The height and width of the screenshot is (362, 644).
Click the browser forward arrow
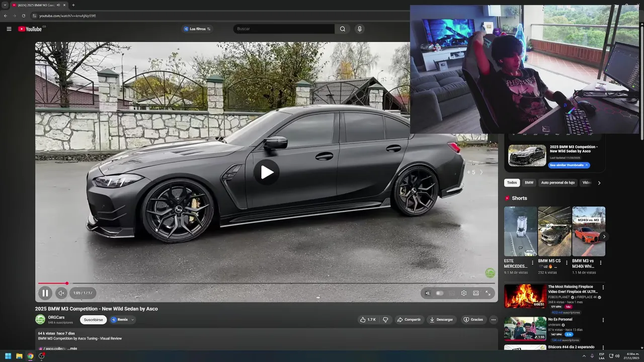(x=15, y=16)
